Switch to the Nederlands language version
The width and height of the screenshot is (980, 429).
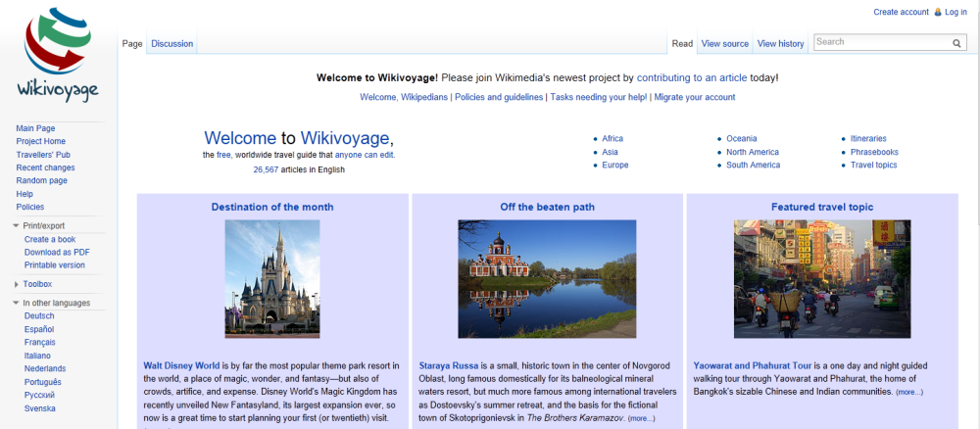click(45, 369)
